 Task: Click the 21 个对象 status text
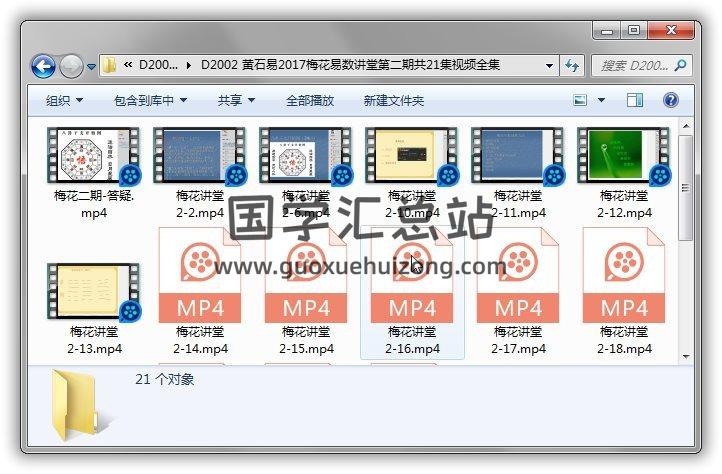(x=164, y=379)
